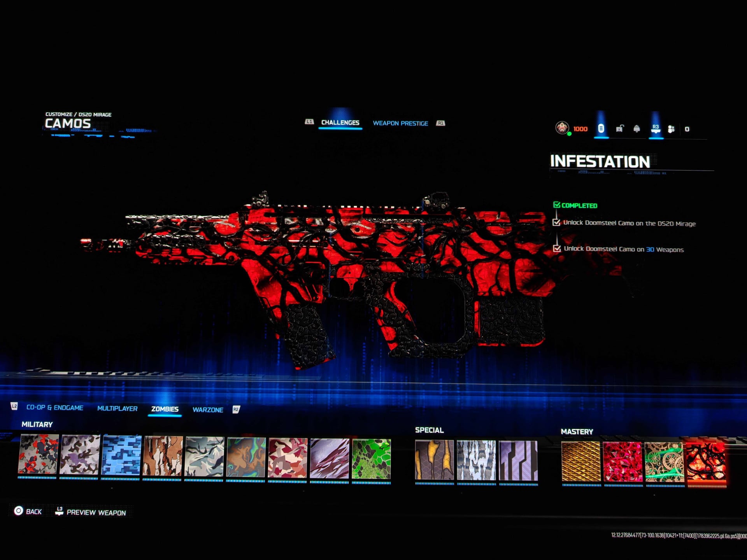Viewport: 747px width, 560px height.
Task: Select the clockwork gears Mastery camo
Action: point(665,463)
